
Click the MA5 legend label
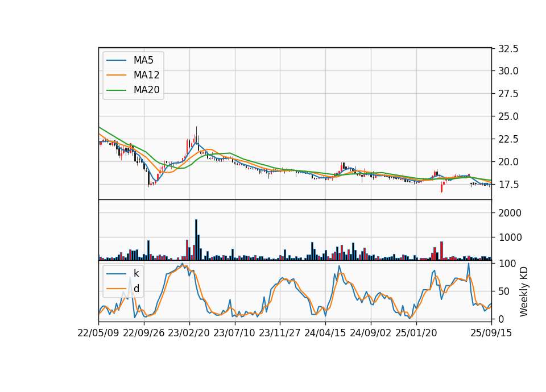(x=143, y=60)
